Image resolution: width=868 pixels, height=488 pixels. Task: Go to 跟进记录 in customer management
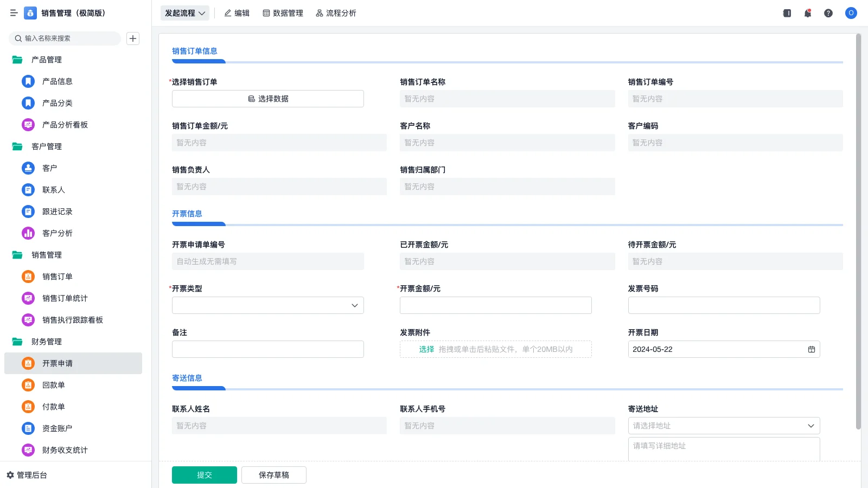coord(58,211)
